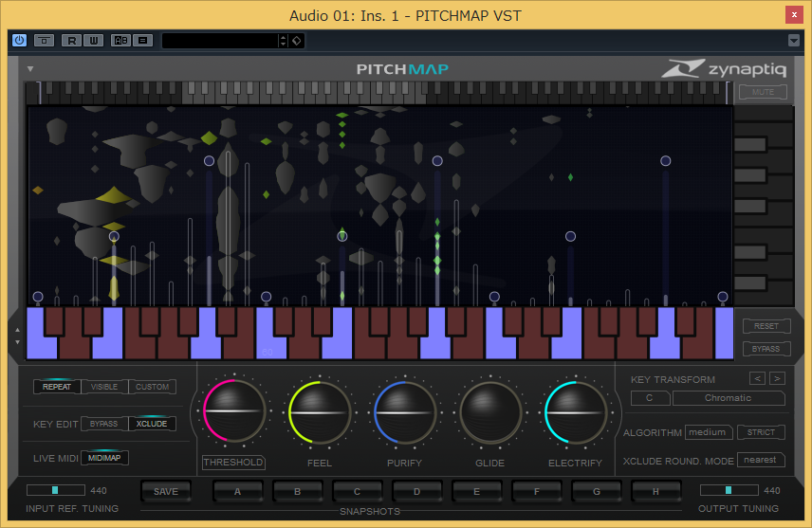Click the RESET button

[766, 326]
